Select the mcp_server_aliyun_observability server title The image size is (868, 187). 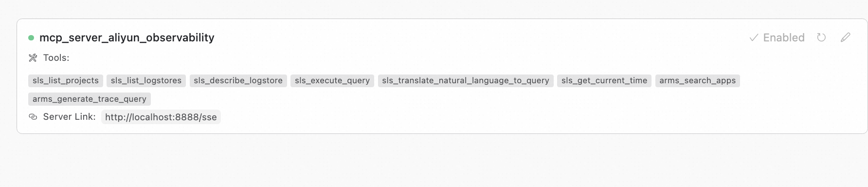click(x=127, y=37)
